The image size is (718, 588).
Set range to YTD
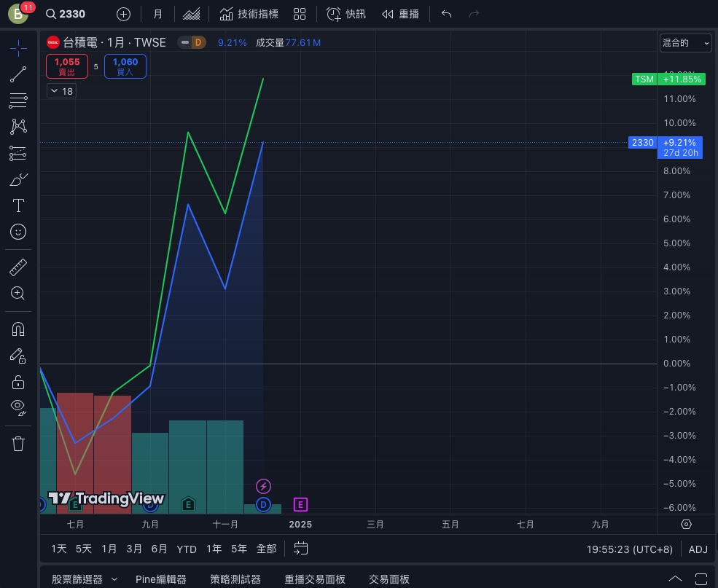tap(187, 549)
